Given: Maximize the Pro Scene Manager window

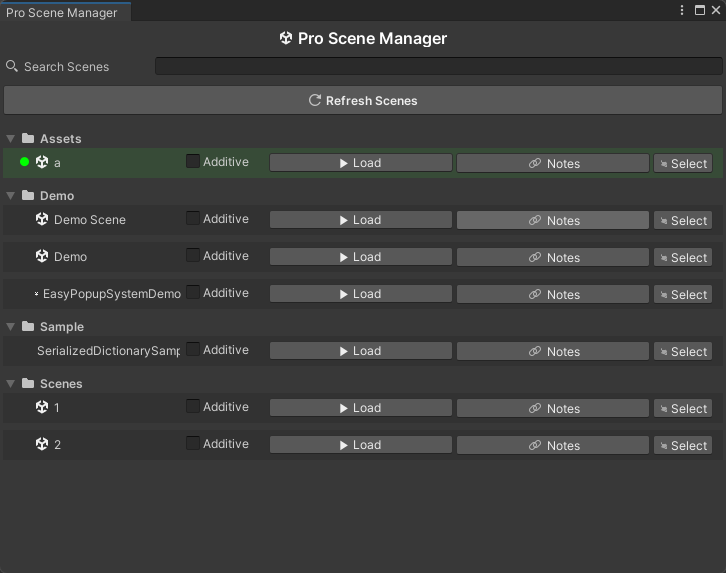Looking at the screenshot, I should tap(700, 10).
